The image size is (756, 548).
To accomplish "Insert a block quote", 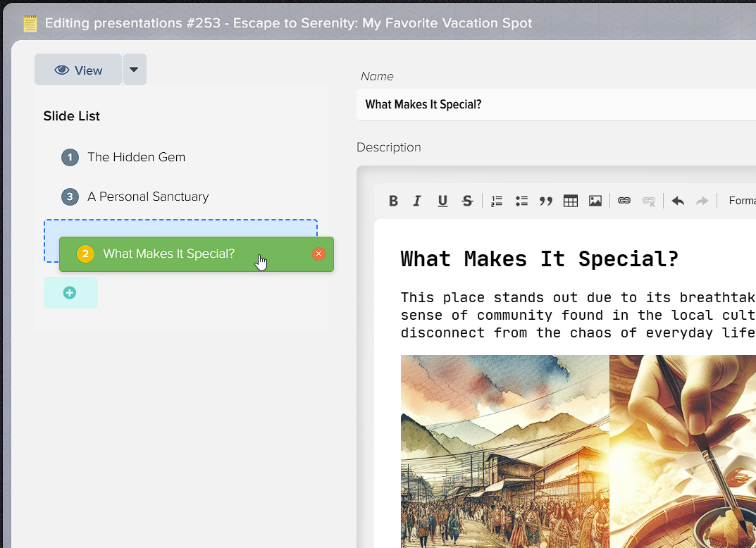I will 546,201.
